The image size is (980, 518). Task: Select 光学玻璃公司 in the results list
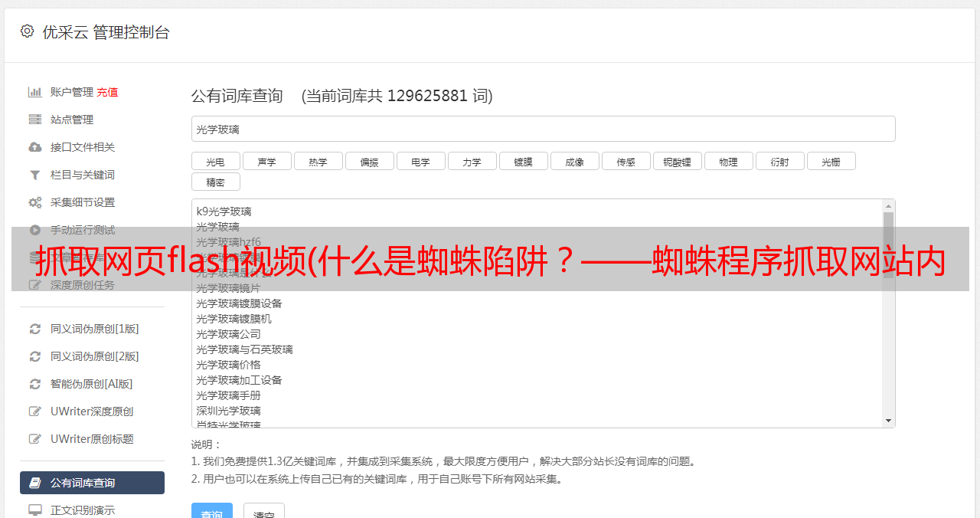coord(228,334)
